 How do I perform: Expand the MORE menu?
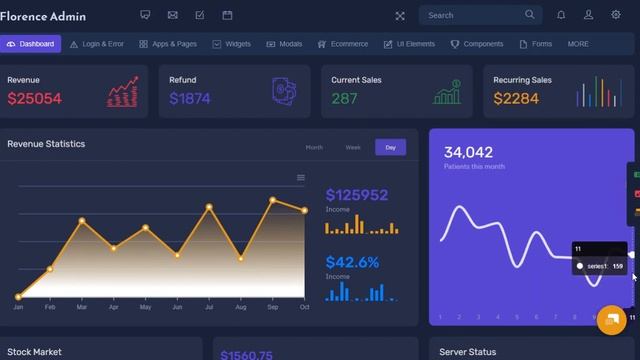[578, 44]
